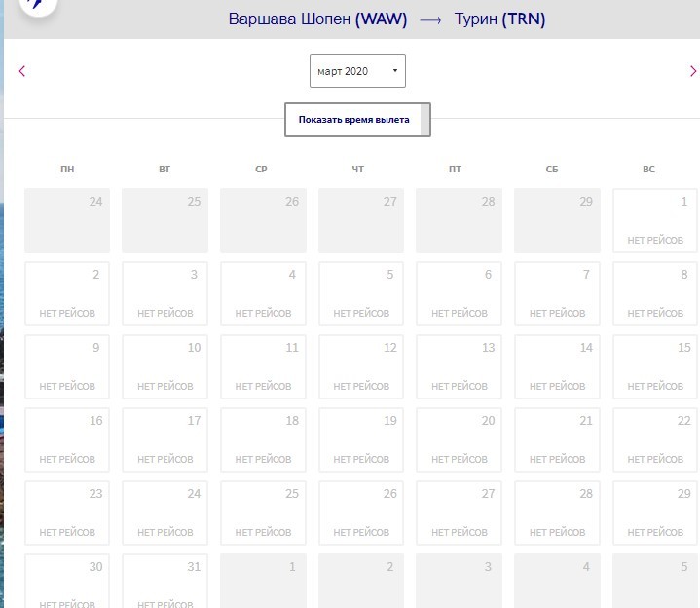Click the March 13 date
Screen dimensions: 700x608
point(459,366)
